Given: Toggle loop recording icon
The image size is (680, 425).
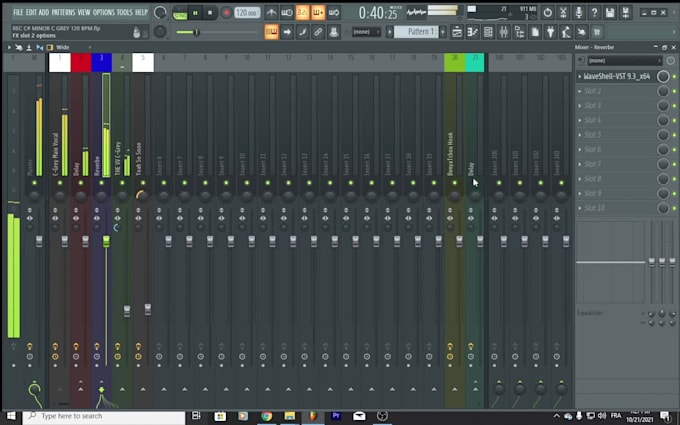Looking at the screenshot, I should (333, 13).
